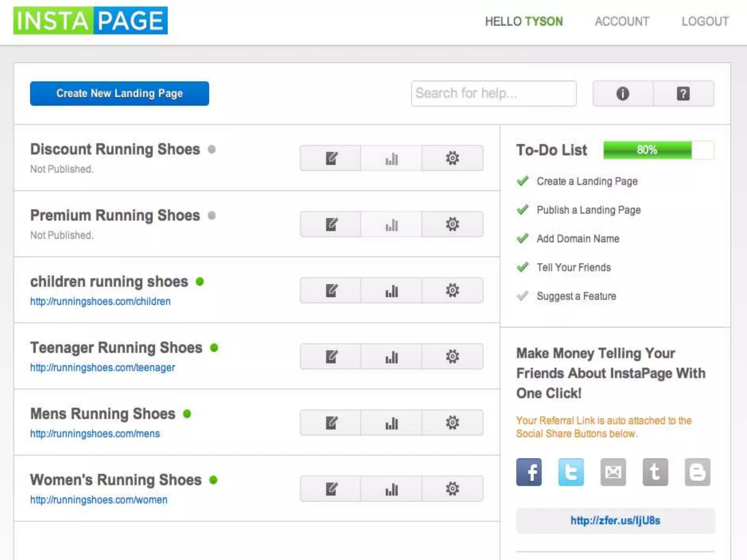Click the info icon button
The width and height of the screenshot is (747, 560).
pyautogui.click(x=623, y=94)
